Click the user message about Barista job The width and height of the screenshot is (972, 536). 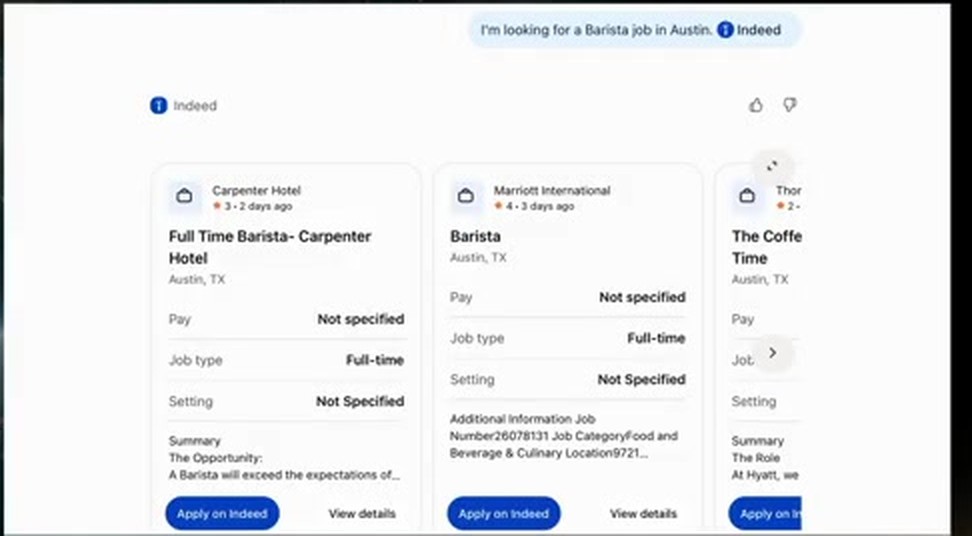pos(635,30)
